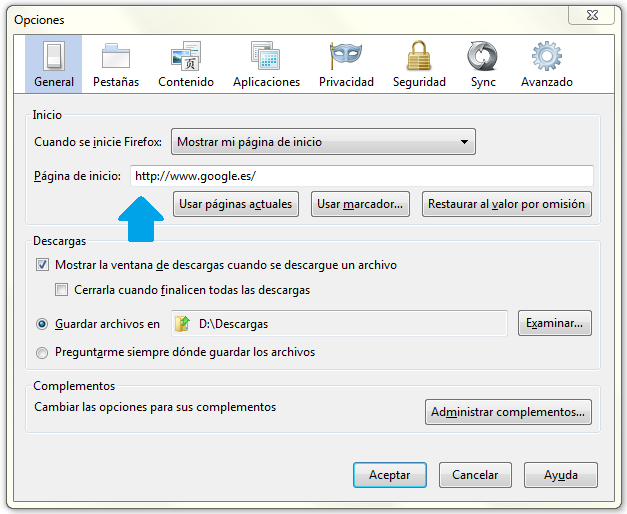The image size is (627, 514).
Task: Uncheck Mostrar la ventana de descargas
Action: click(42, 265)
